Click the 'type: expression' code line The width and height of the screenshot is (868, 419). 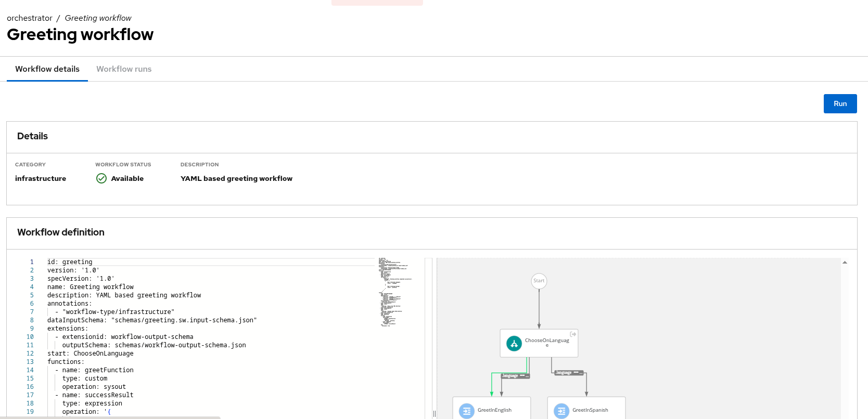92,403
